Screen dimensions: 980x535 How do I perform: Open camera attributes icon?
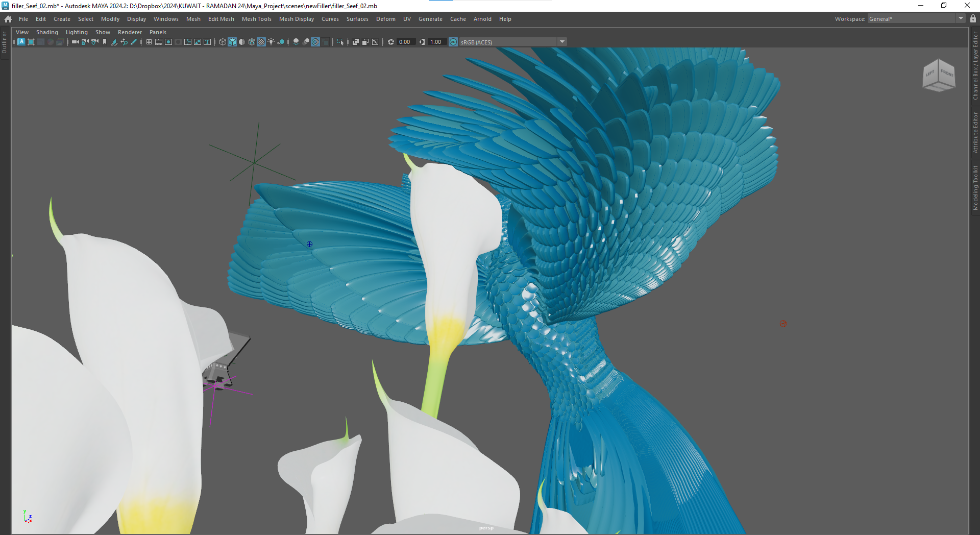[x=95, y=42]
